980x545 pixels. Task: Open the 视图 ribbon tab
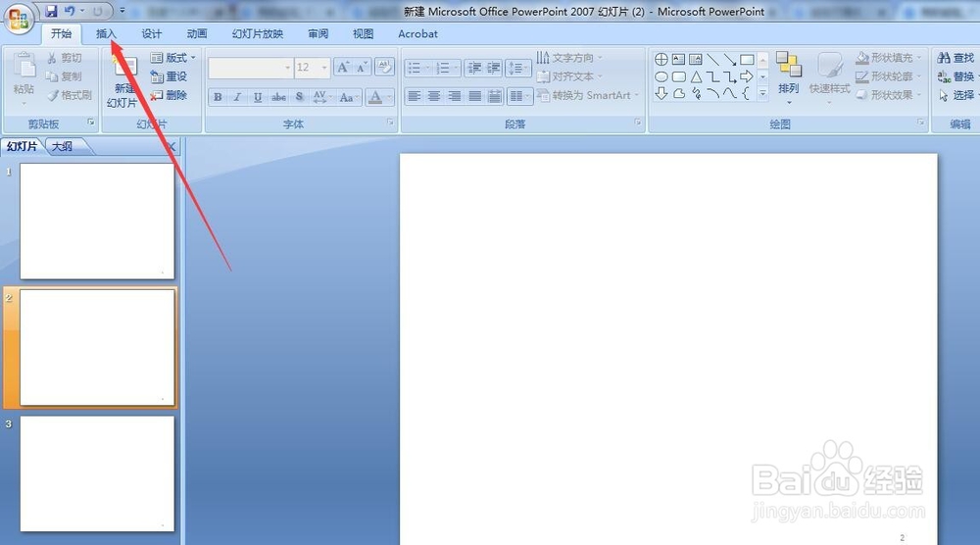click(x=364, y=33)
